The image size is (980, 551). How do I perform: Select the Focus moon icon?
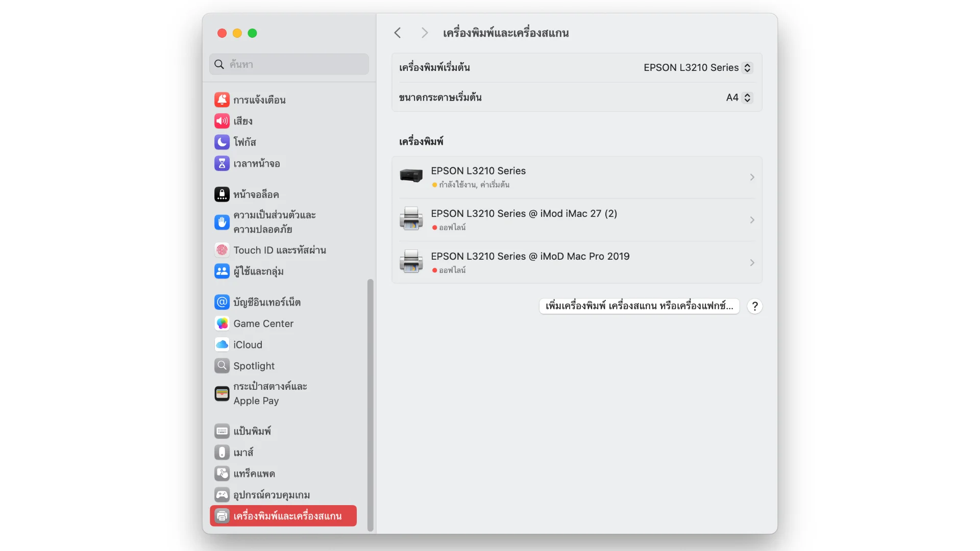coord(222,142)
